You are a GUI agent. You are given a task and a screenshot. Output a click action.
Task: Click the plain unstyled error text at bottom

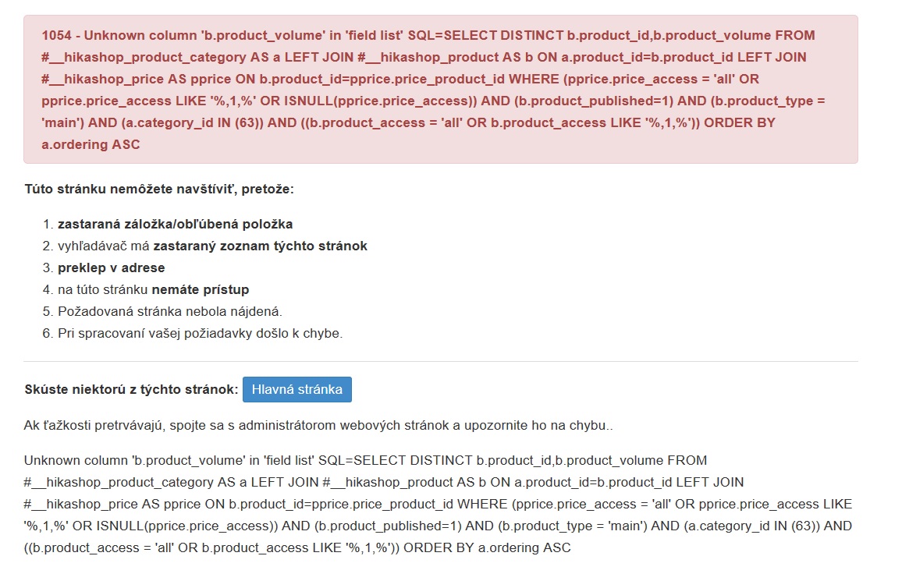(437, 504)
